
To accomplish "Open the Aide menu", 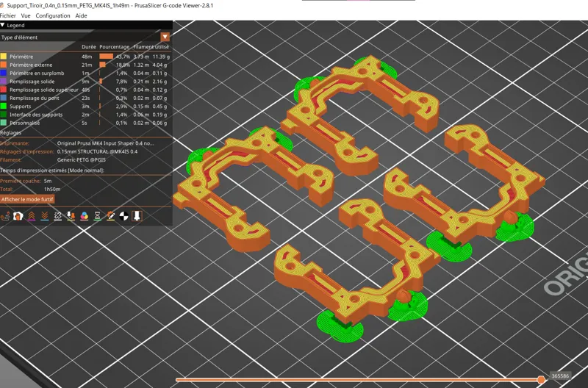I will coord(81,15).
